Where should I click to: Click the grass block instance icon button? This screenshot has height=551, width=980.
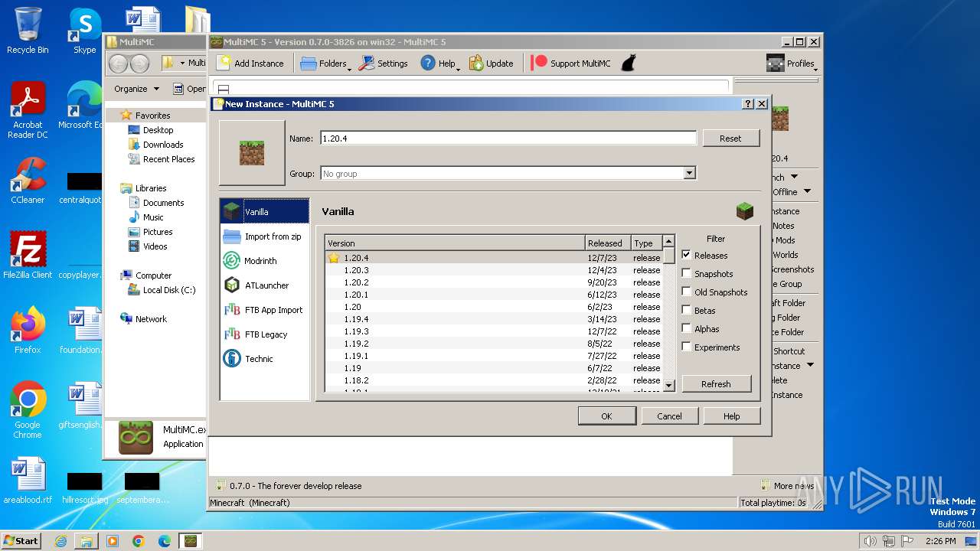point(252,153)
